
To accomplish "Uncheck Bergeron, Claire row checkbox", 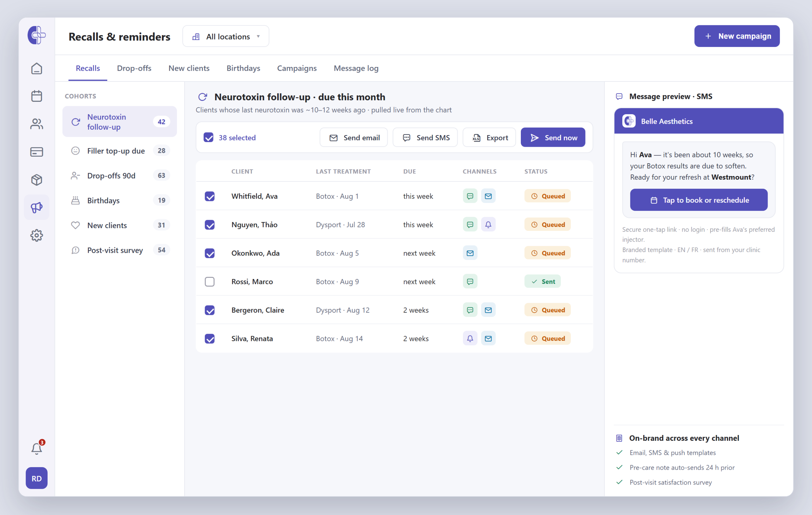I will click(209, 310).
